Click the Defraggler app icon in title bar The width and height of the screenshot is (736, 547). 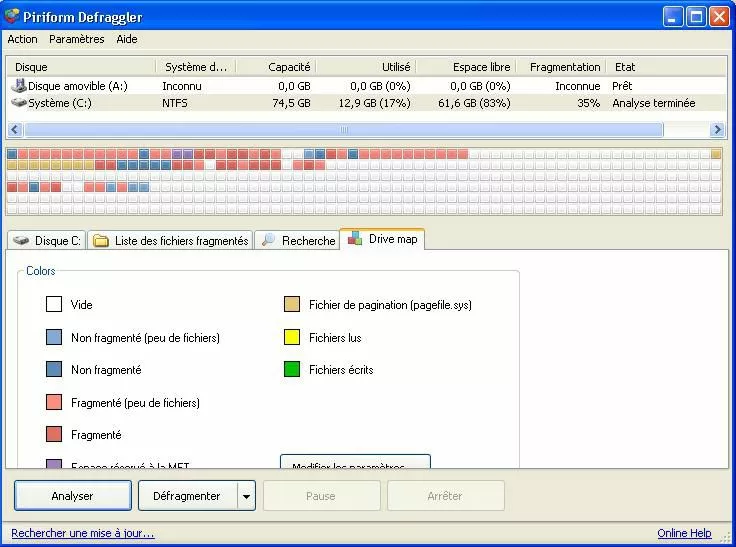[11, 16]
